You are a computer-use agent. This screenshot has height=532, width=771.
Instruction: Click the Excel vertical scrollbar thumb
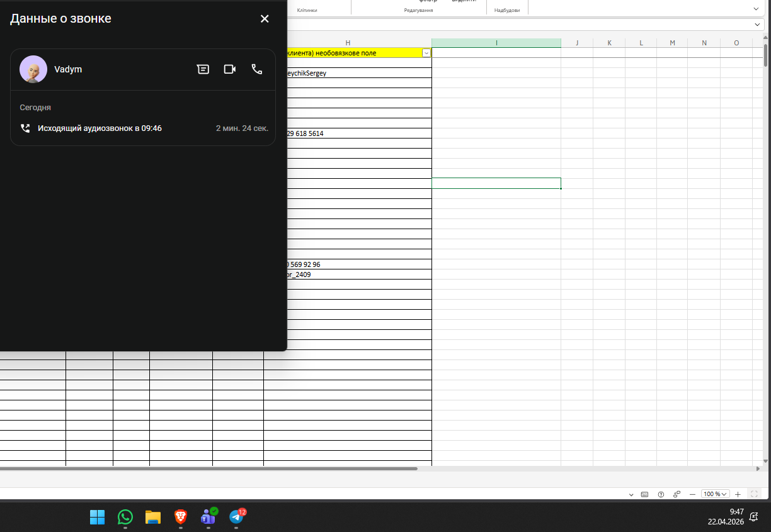point(765,57)
